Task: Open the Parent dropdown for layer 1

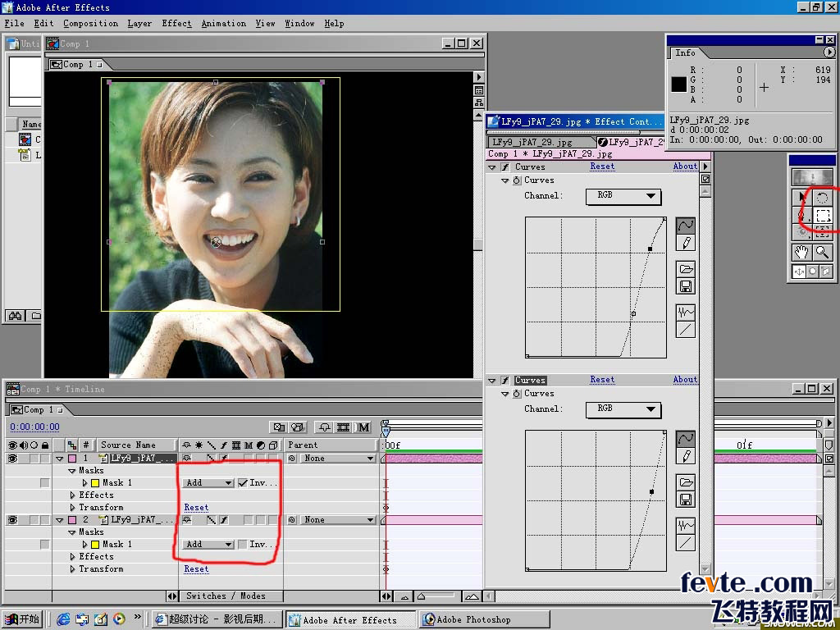Action: pos(337,459)
